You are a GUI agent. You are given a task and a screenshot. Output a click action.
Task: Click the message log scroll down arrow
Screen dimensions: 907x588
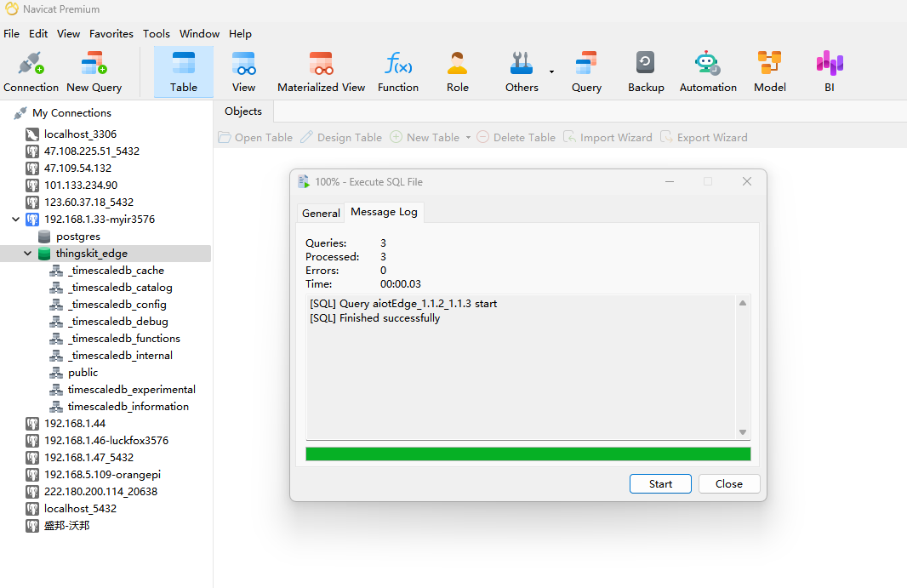[x=743, y=432]
